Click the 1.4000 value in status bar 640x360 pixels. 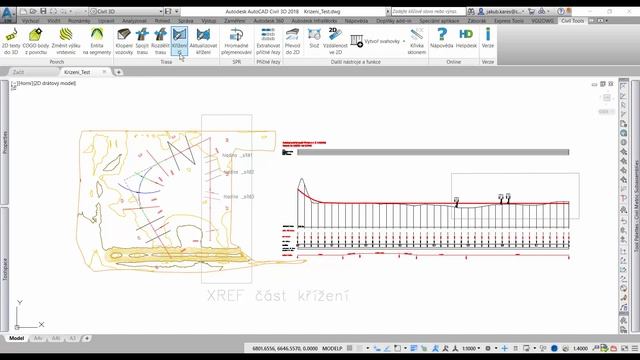[580, 348]
